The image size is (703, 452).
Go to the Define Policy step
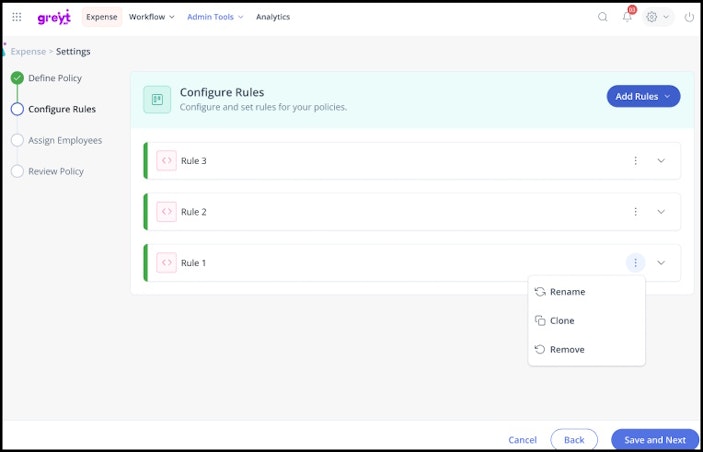47,78
